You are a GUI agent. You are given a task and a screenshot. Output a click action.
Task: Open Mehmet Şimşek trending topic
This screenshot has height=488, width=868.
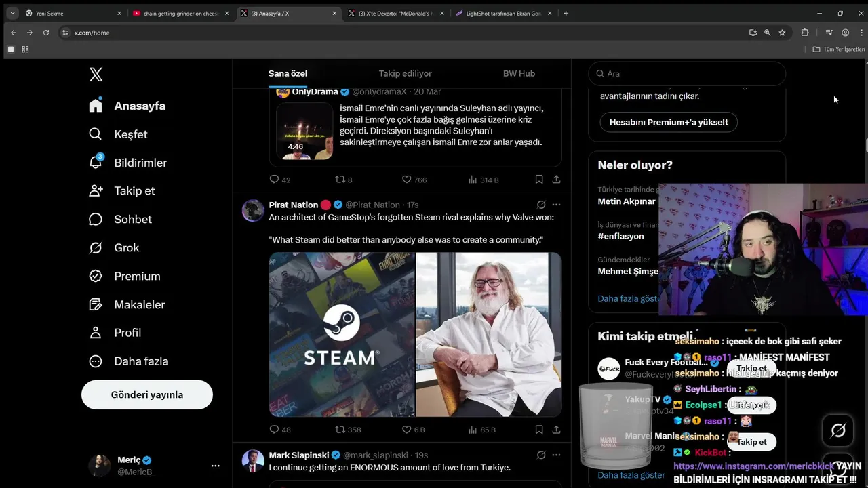click(628, 271)
